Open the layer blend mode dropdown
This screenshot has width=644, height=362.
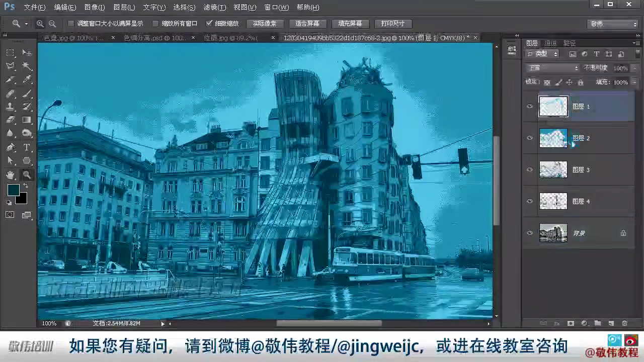pos(552,68)
